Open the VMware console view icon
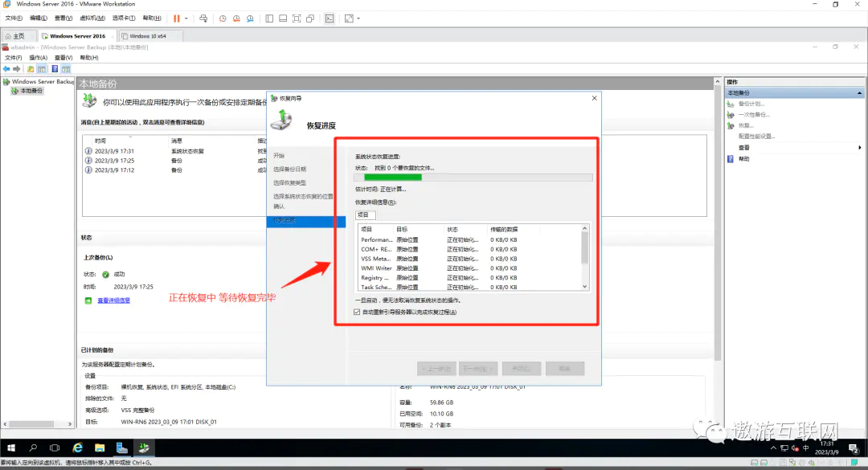 tap(330, 18)
